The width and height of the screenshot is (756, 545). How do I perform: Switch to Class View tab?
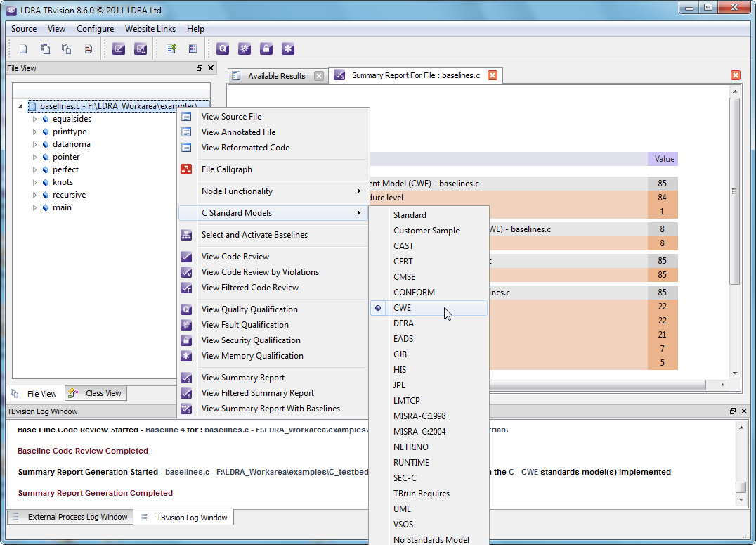pyautogui.click(x=96, y=394)
